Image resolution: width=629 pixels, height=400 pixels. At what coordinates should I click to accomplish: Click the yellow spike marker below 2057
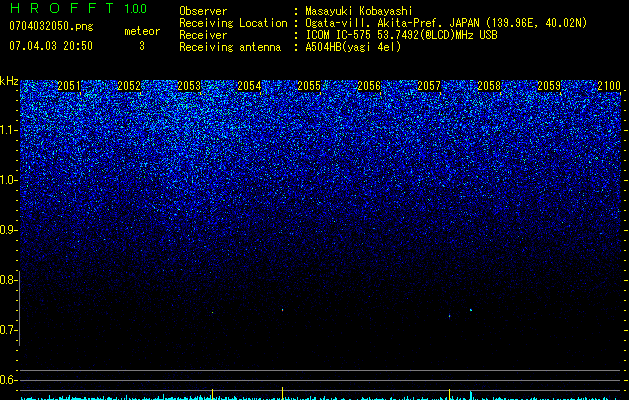(449, 394)
